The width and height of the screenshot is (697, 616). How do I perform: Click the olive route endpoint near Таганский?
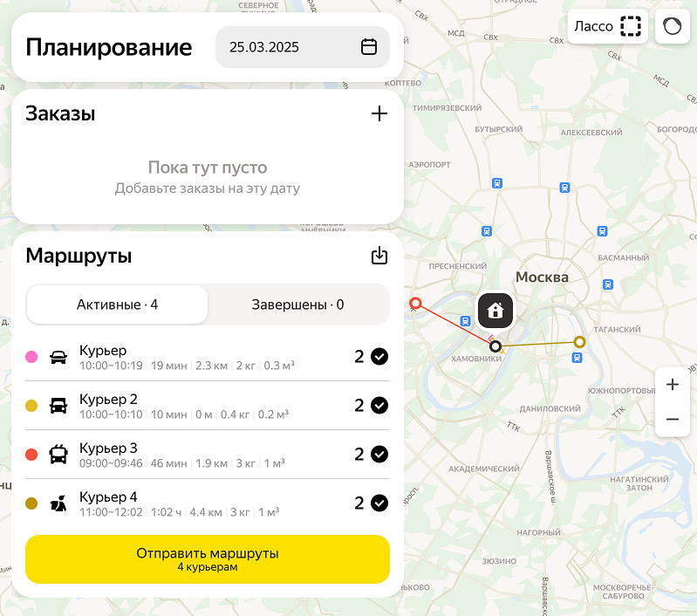click(579, 342)
